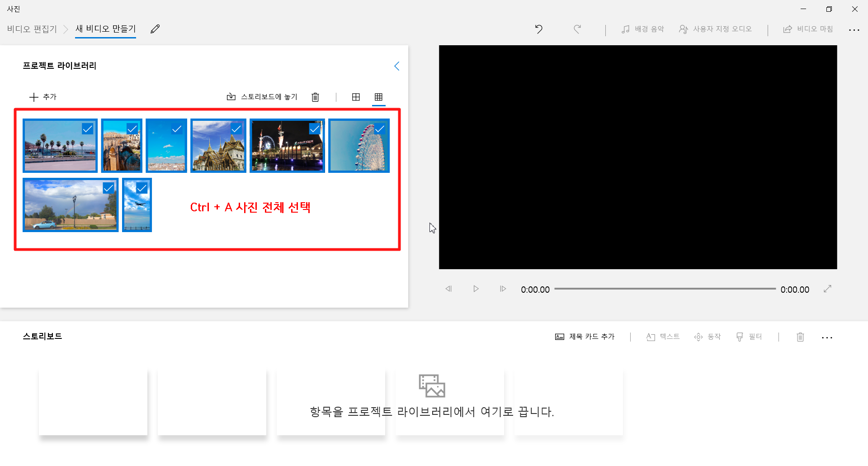Uncheck the stone archway building photo
Image resolution: width=868 pixels, height=466 pixels.
(x=132, y=129)
